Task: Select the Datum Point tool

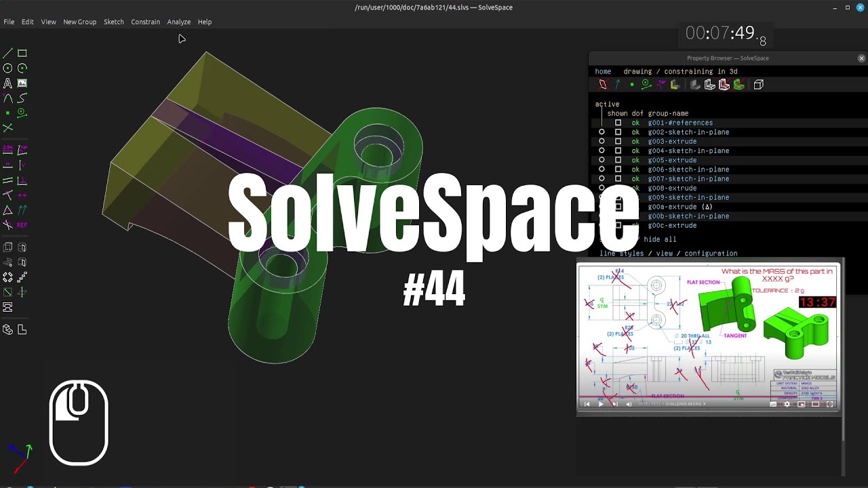Action: coord(7,113)
